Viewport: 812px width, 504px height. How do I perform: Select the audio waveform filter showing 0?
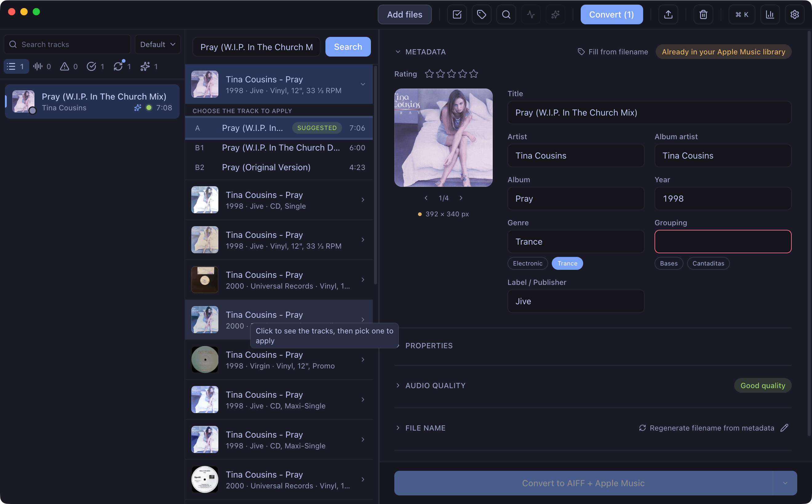[42, 66]
